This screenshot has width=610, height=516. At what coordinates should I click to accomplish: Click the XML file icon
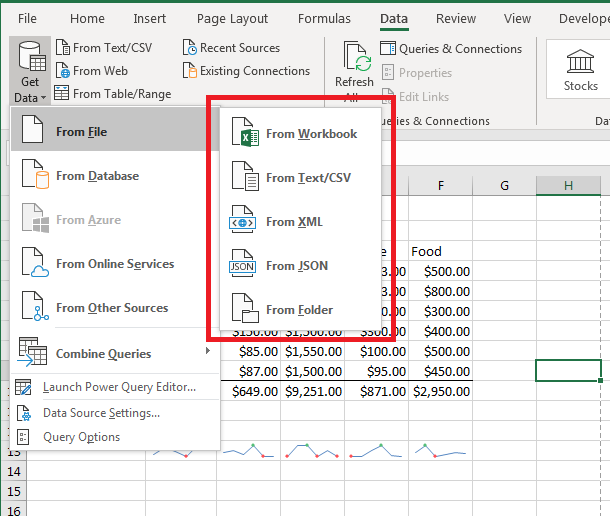coord(243,219)
